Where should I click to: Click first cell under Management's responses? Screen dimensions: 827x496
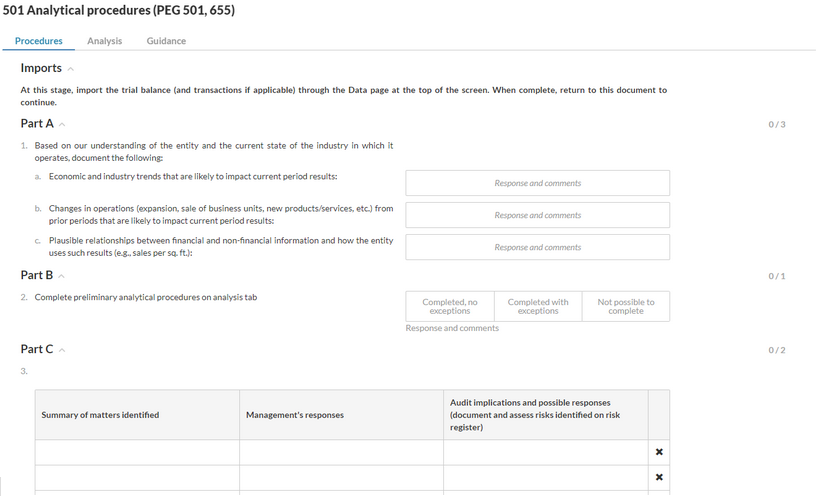(x=341, y=453)
